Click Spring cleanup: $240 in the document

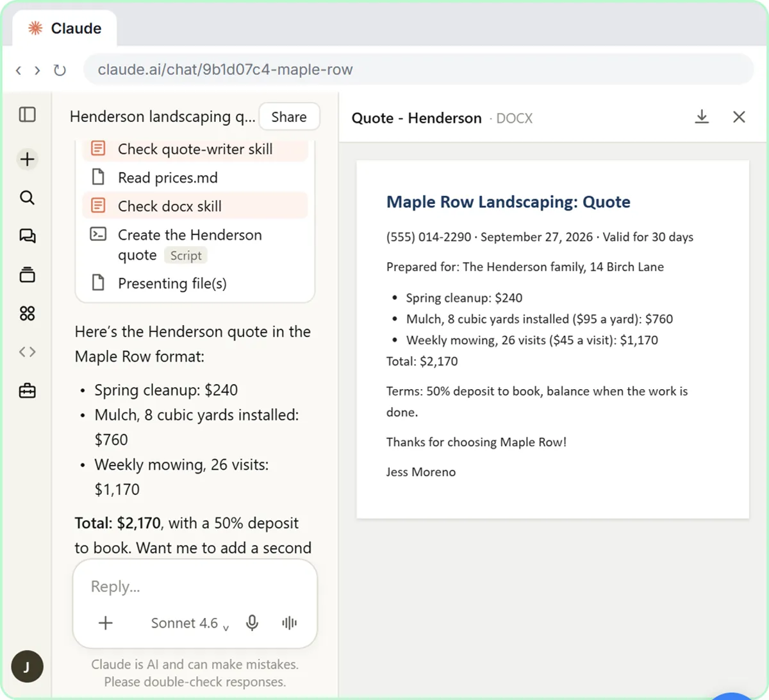coord(464,297)
